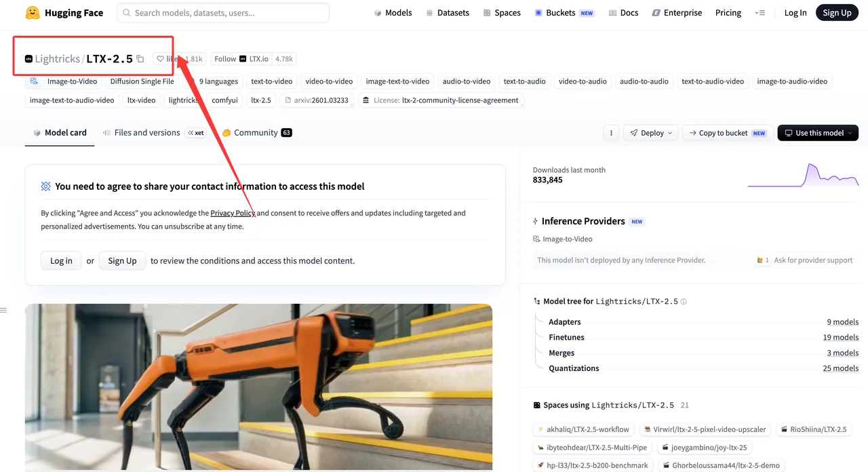Click the black Sign Up header button
Screen dimensions: 868x472
(x=837, y=13)
